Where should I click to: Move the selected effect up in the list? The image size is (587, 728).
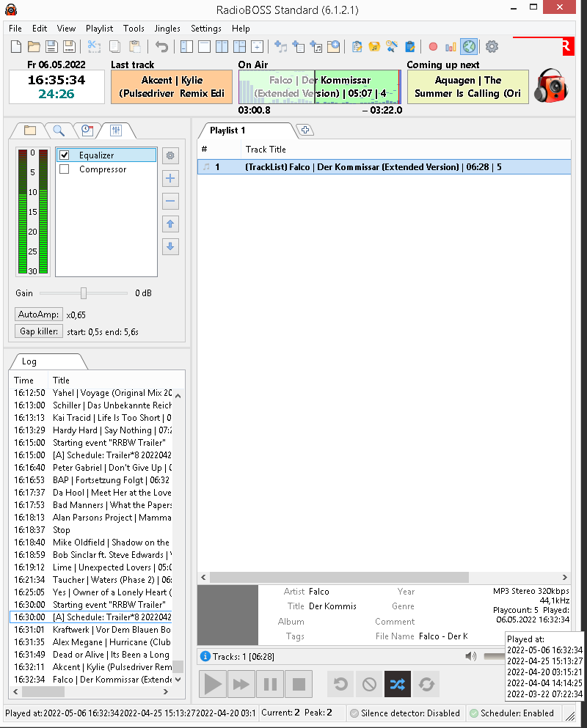pos(170,224)
